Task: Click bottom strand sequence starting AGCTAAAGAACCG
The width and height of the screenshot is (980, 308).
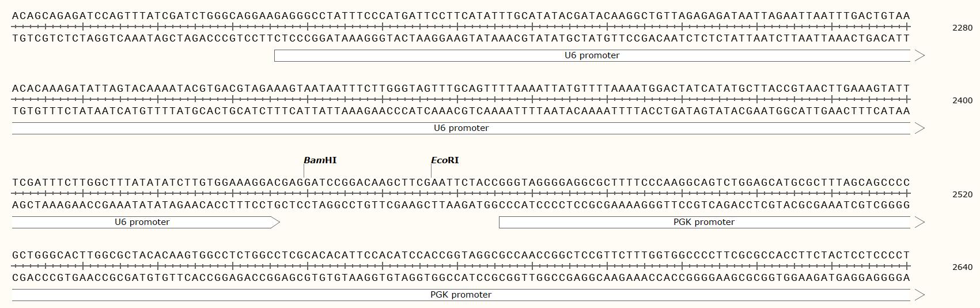Action: 461,205
